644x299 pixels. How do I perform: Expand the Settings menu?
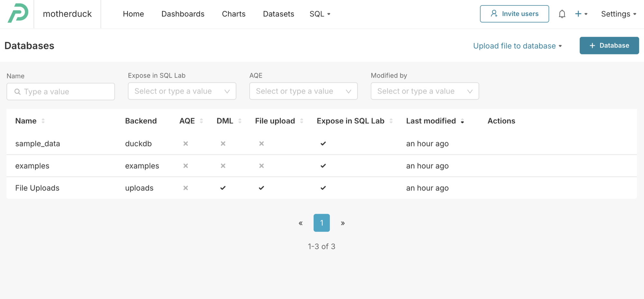pyautogui.click(x=619, y=14)
